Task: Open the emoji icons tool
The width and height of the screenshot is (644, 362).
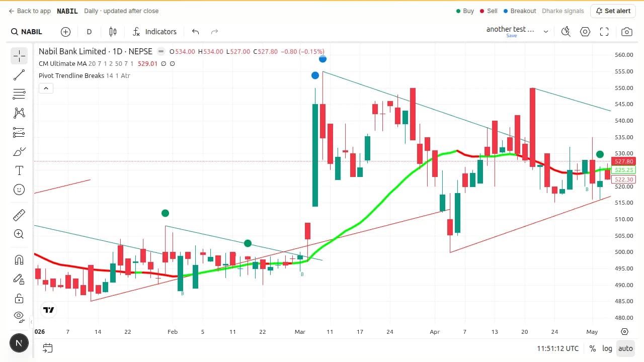Action: 19,190
